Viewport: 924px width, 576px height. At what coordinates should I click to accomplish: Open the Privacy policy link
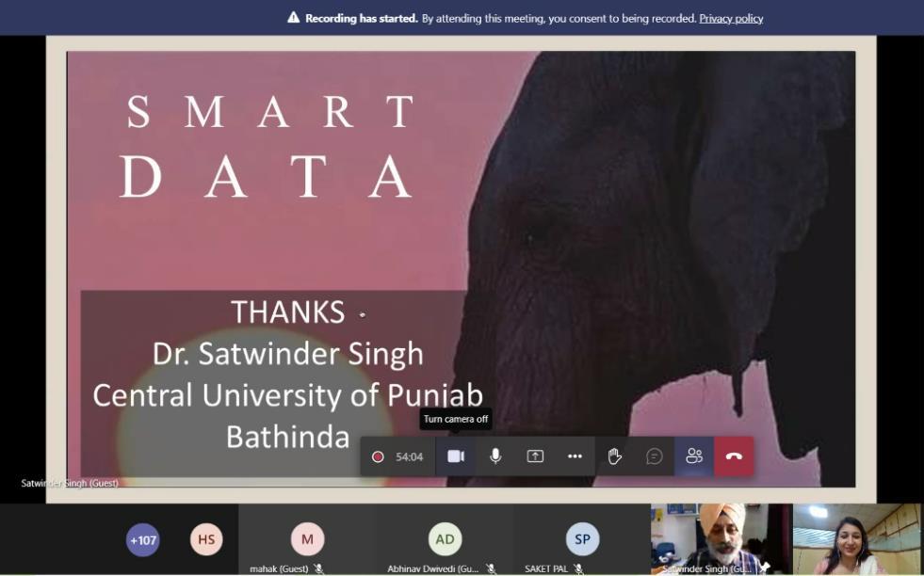tap(731, 18)
